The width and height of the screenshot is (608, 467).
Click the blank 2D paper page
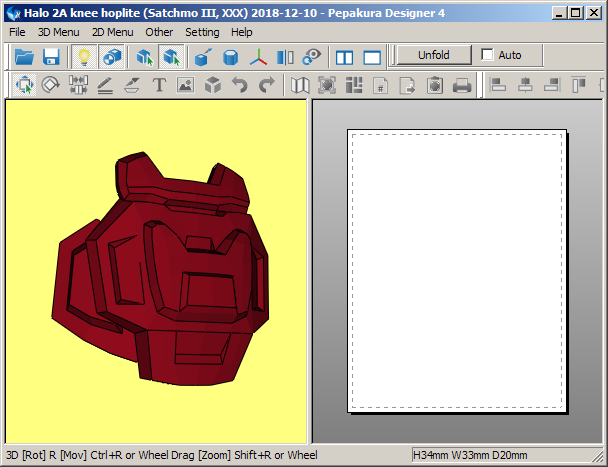tap(456, 270)
